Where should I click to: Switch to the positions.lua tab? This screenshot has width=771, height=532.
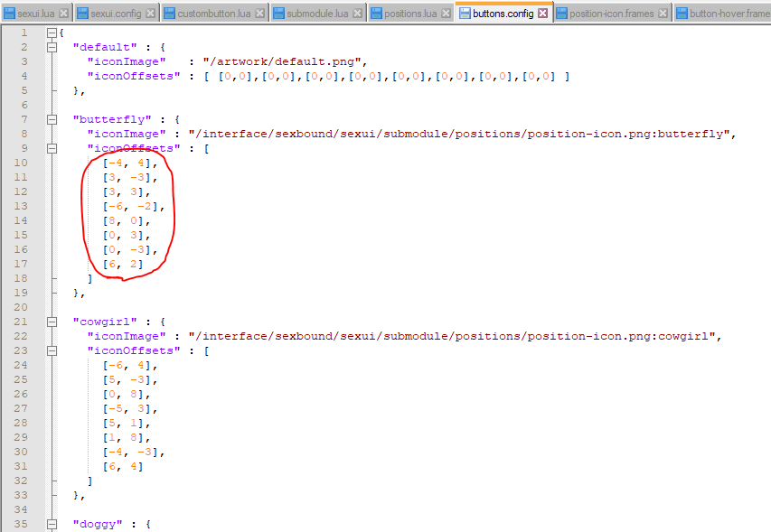pos(410,14)
